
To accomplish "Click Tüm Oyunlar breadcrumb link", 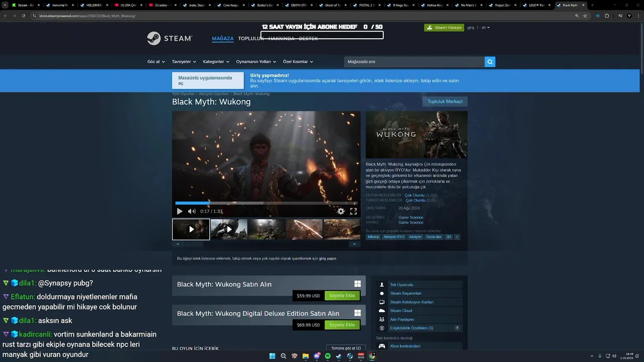I will [183, 94].
